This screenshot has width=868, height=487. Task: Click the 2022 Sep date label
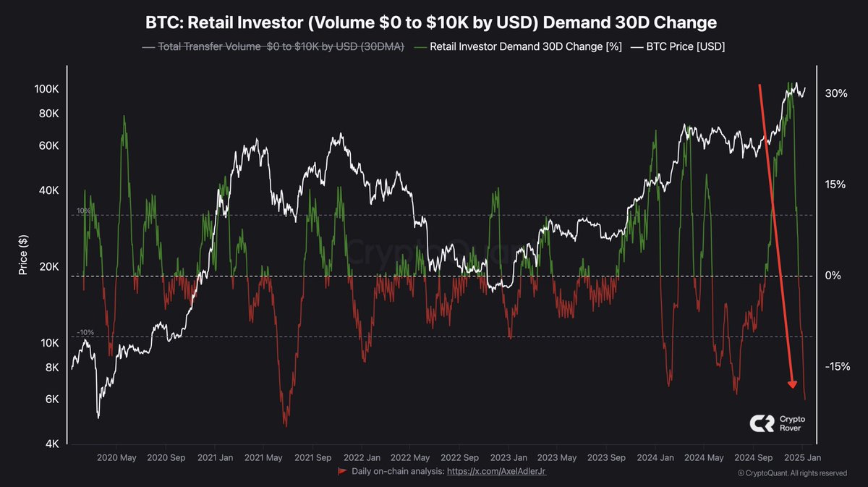click(460, 458)
